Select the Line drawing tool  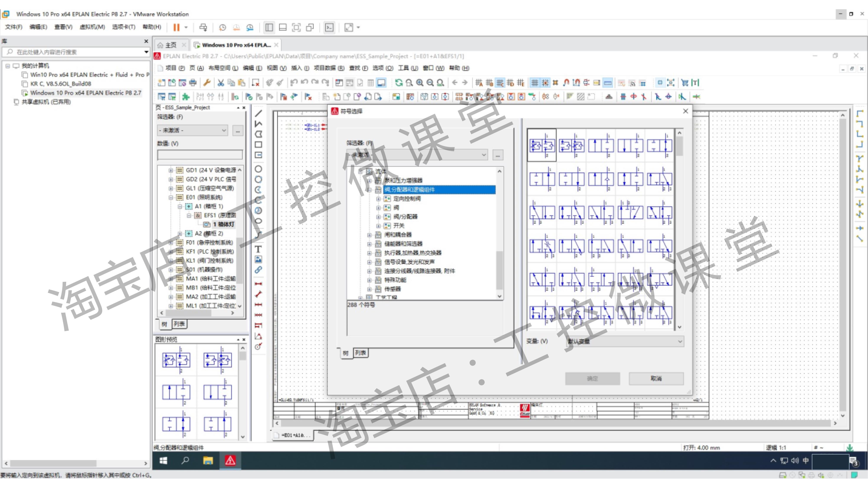[259, 113]
